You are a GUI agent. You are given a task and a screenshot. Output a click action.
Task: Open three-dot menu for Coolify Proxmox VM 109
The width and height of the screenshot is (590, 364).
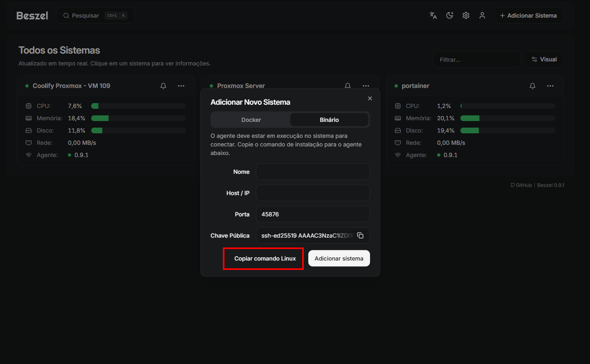(181, 86)
